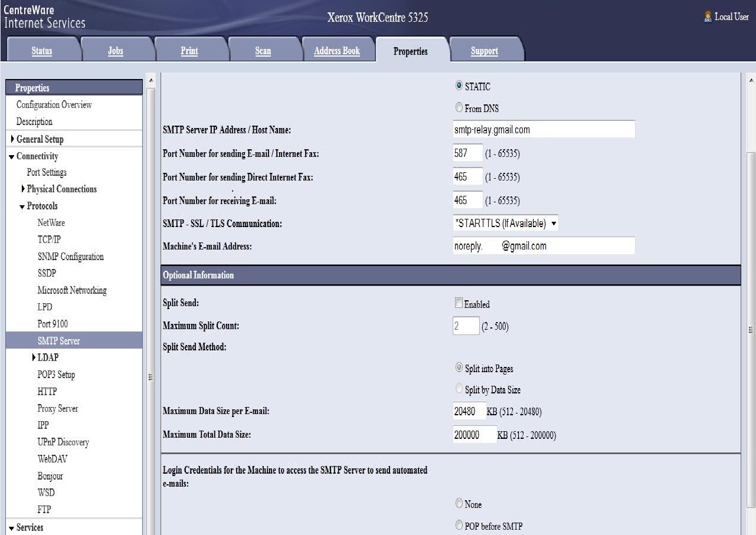Collapse the Services section

coord(11,528)
